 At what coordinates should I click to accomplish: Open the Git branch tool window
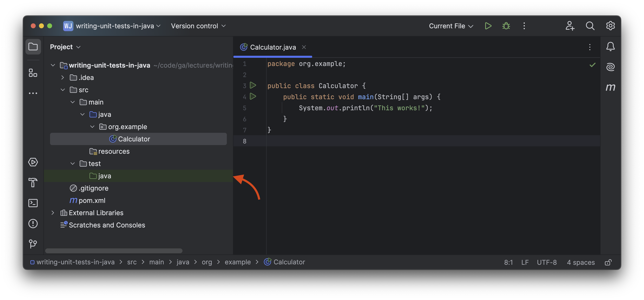[33, 244]
